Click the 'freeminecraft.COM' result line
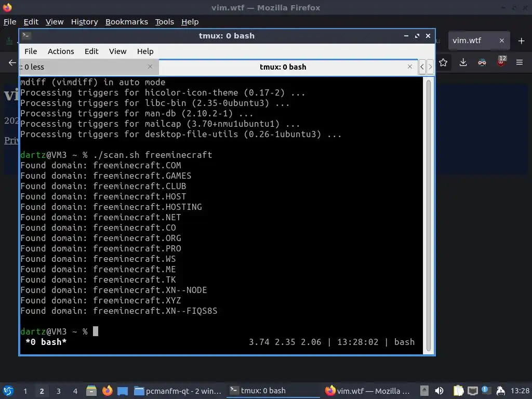532x399 pixels. pos(101,166)
